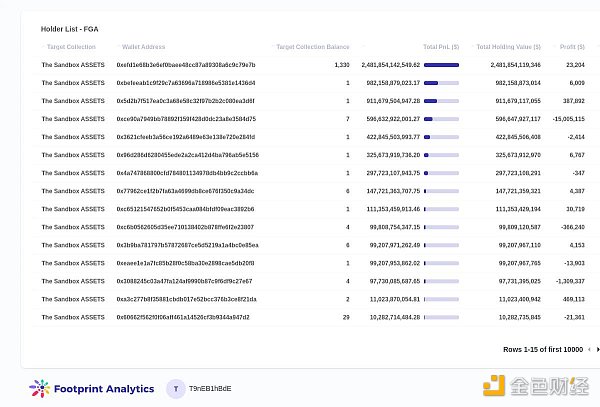Click profit value -21,361
Image resolution: width=600 pixels, height=407 pixels.
click(x=574, y=317)
